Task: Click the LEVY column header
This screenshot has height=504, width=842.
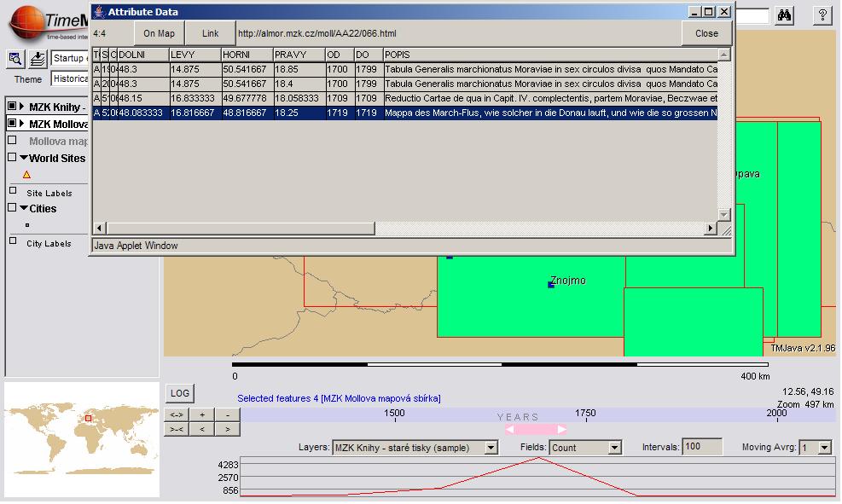Action: click(195, 55)
